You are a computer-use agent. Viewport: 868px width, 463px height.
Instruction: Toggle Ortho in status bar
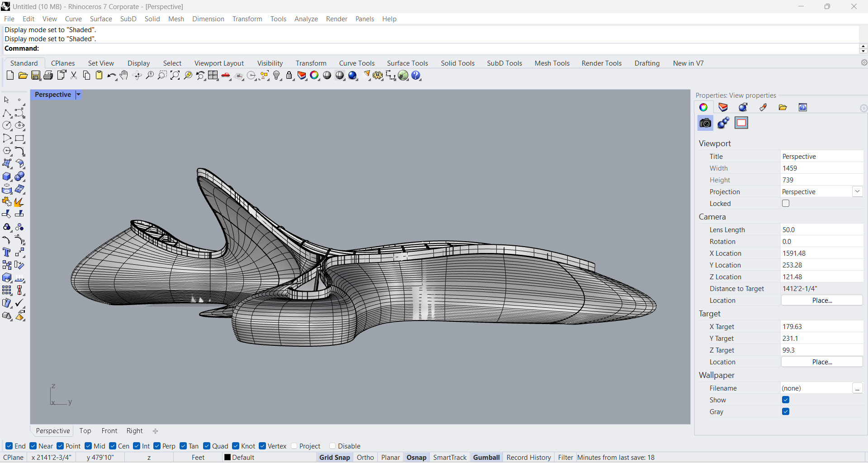pos(365,457)
